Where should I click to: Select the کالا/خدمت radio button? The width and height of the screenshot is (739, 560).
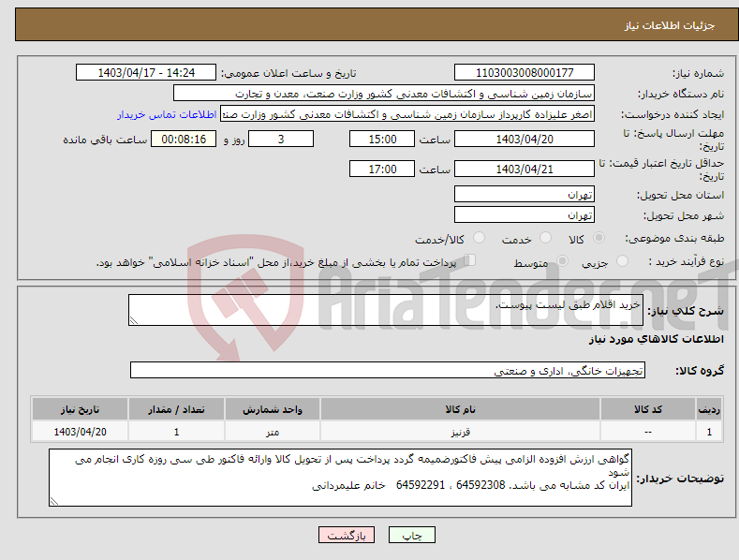pos(479,238)
